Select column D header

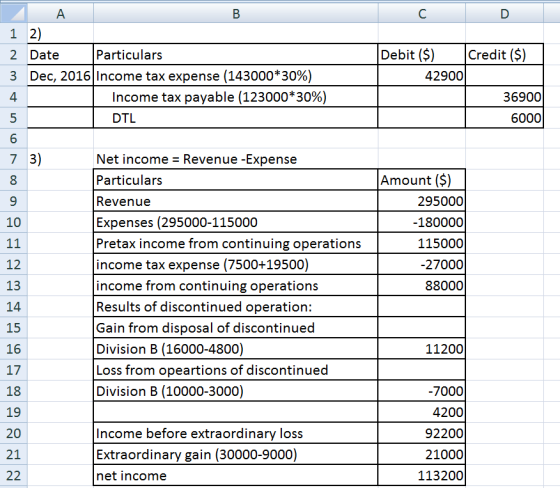click(504, 14)
